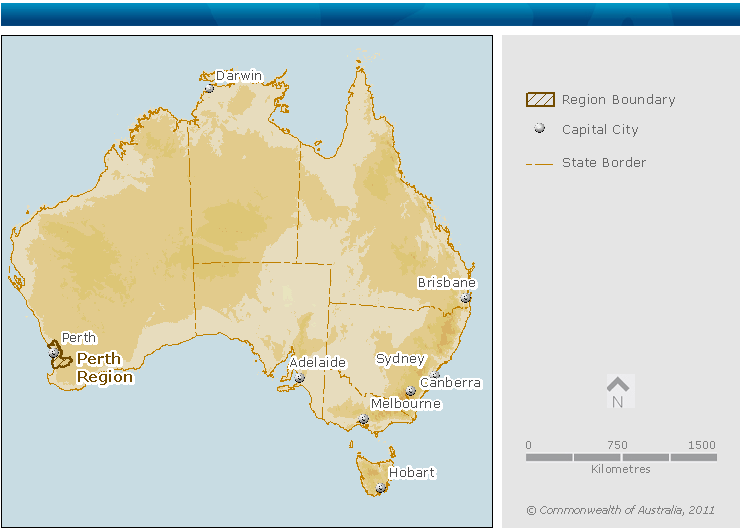This screenshot has height=528, width=740.
Task: Click the bold 'Perth Region' map label
Action: click(x=105, y=368)
